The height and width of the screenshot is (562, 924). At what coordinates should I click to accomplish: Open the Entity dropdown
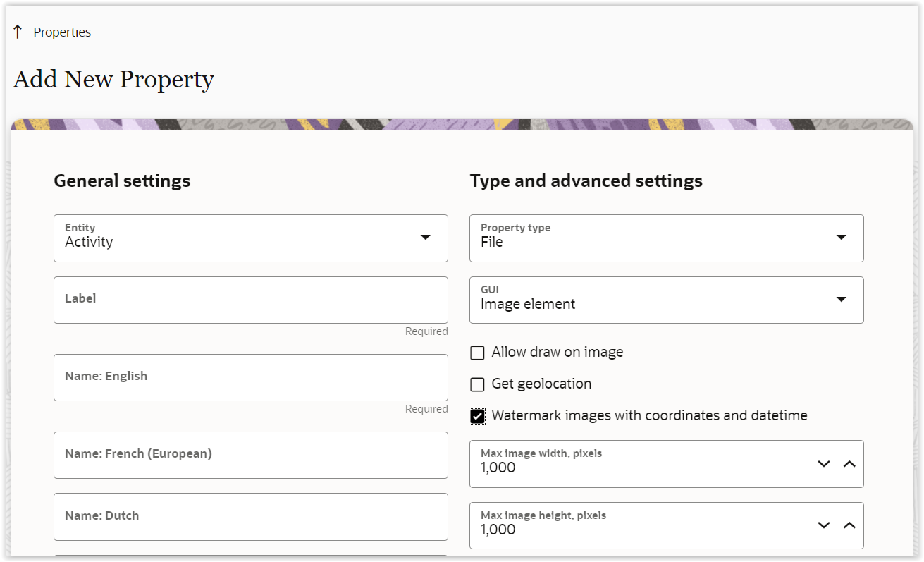tap(250, 238)
